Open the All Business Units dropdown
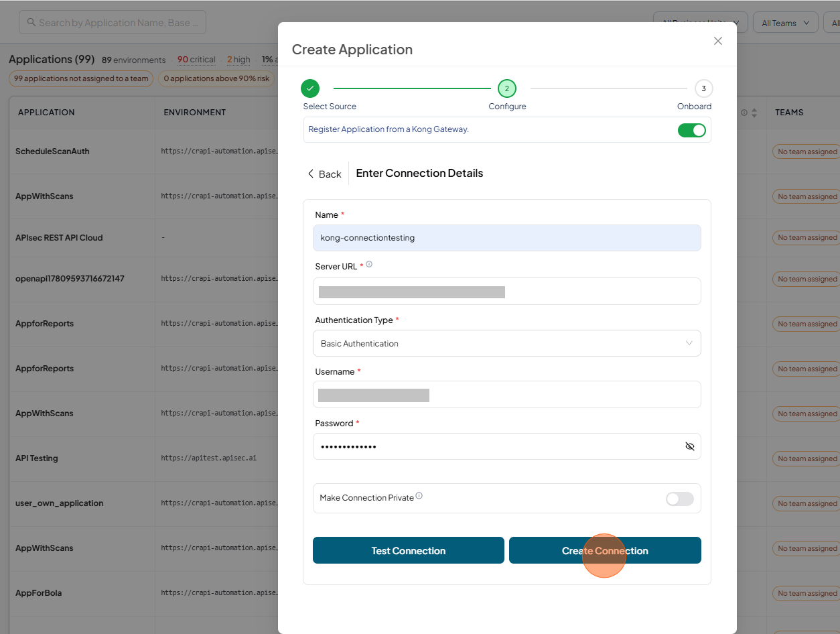The height and width of the screenshot is (634, 840). click(x=701, y=23)
